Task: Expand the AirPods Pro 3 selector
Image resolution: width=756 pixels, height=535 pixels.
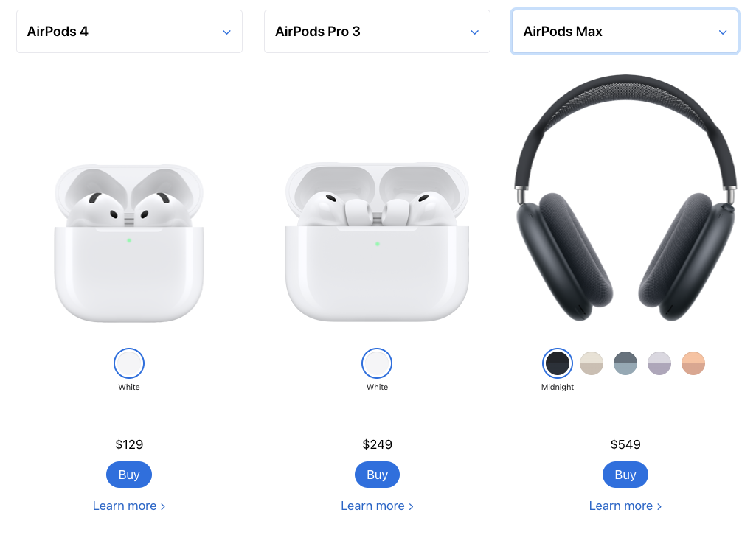Action: coord(377,32)
